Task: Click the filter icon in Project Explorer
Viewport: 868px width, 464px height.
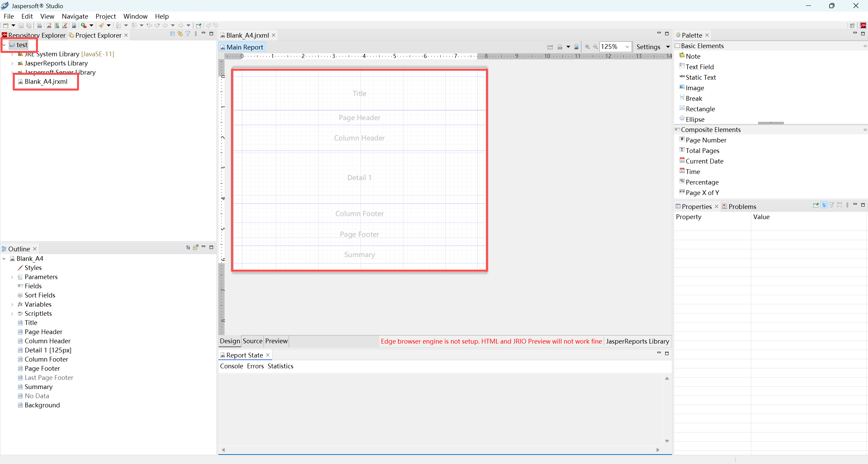Action: point(188,34)
